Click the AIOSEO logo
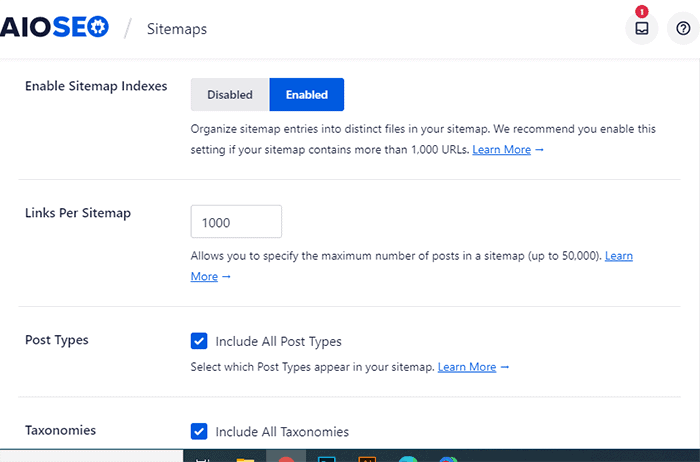 point(54,29)
